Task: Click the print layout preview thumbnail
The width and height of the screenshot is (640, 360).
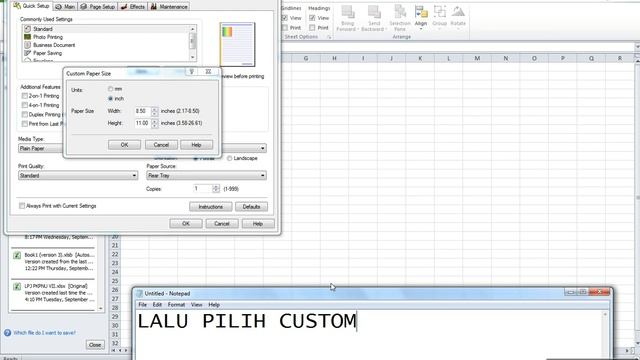Action: point(238,44)
